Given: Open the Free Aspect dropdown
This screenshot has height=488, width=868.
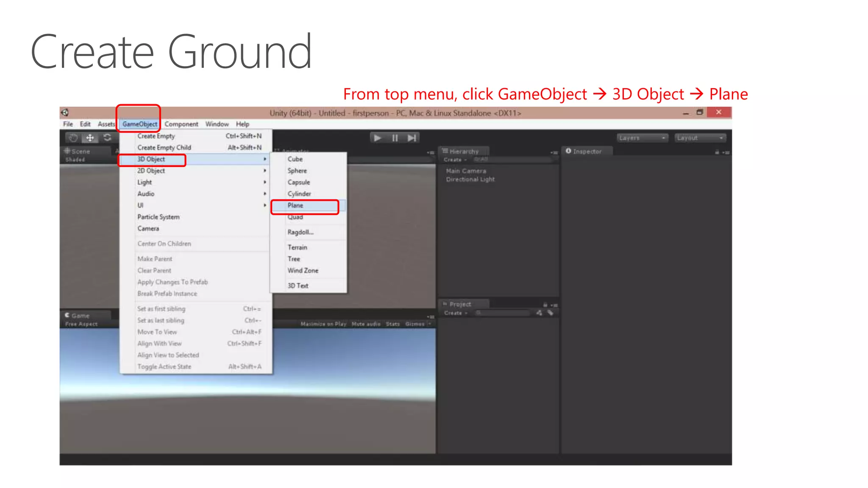Looking at the screenshot, I should point(81,324).
